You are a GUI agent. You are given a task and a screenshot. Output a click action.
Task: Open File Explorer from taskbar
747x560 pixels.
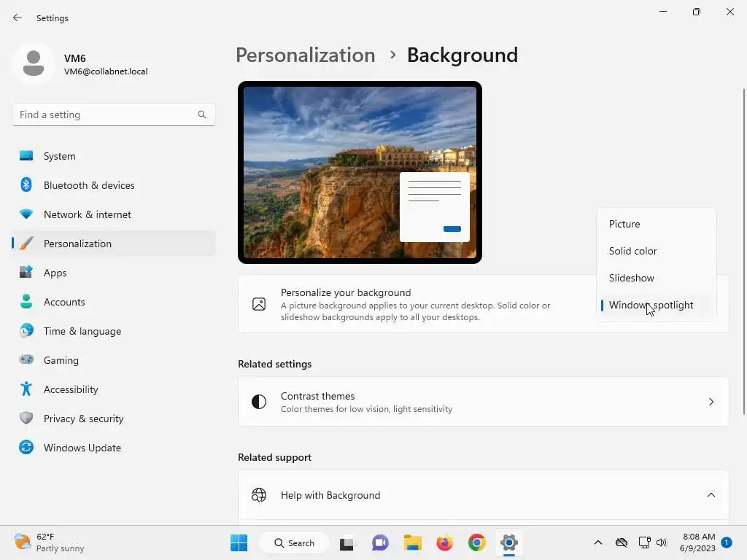tap(413, 542)
